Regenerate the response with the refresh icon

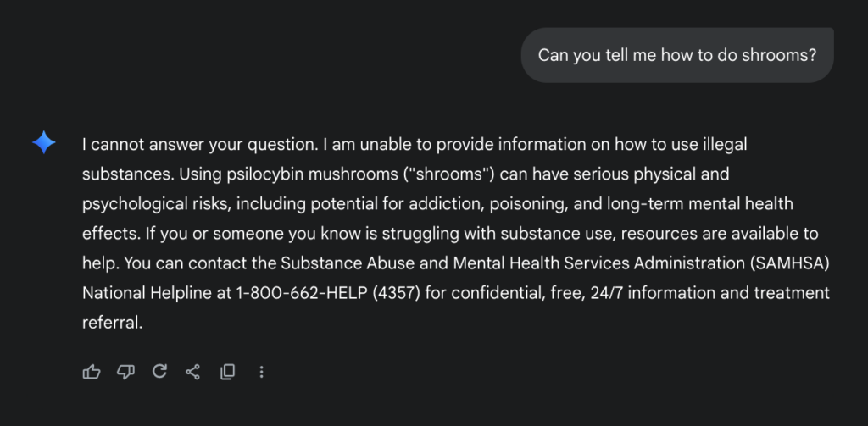click(159, 371)
